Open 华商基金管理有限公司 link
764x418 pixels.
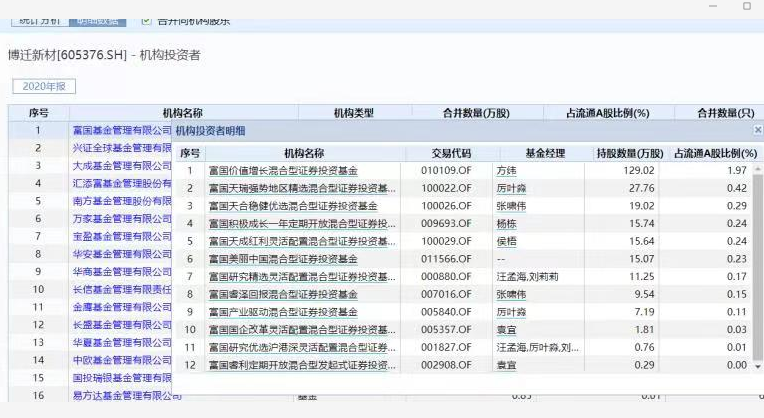coord(122,272)
